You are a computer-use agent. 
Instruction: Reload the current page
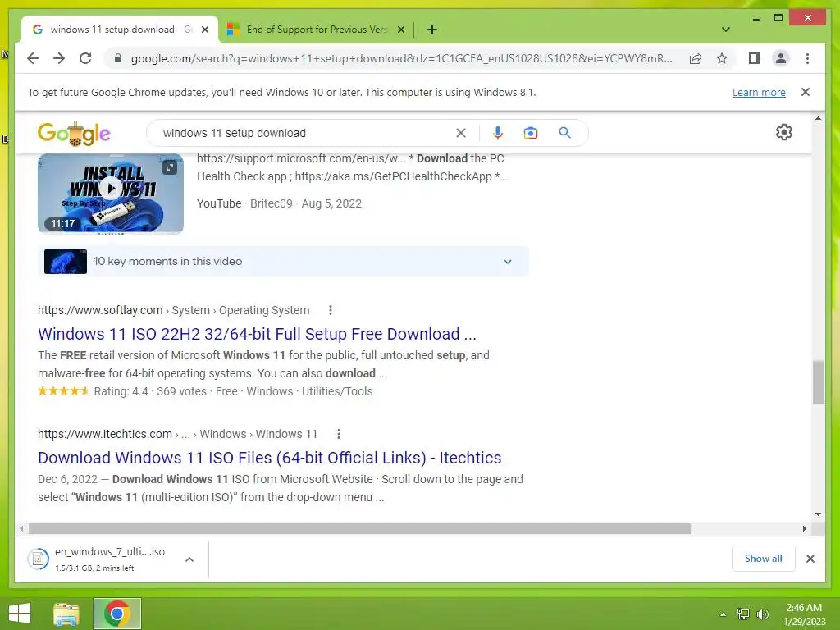85,58
